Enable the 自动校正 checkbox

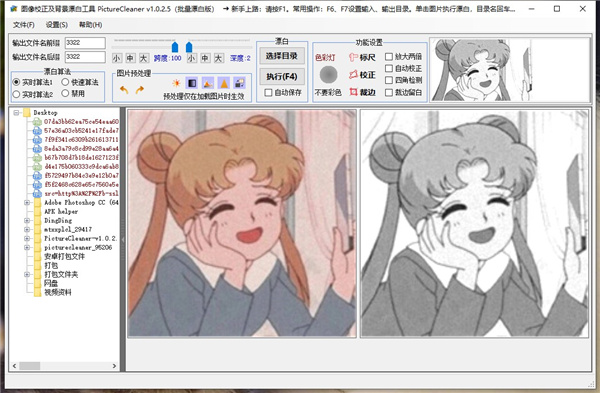(389, 68)
